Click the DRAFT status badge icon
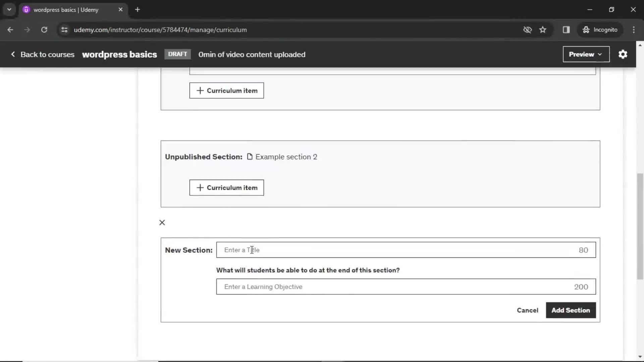Screen dimensions: 644x362 (x=177, y=54)
